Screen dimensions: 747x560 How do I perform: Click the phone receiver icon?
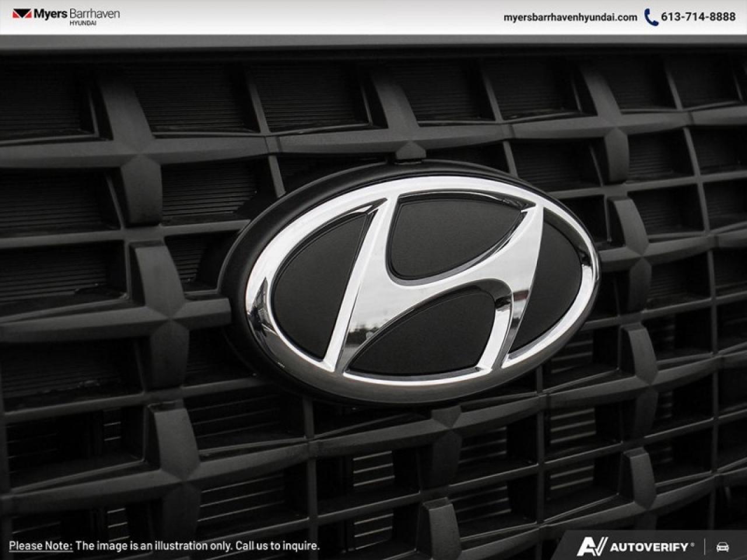tap(650, 17)
